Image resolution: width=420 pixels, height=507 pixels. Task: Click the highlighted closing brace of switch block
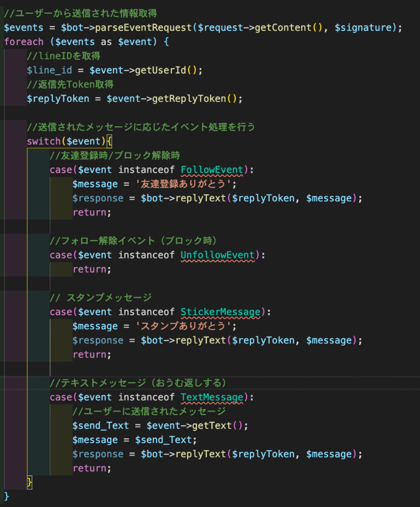coord(29,482)
